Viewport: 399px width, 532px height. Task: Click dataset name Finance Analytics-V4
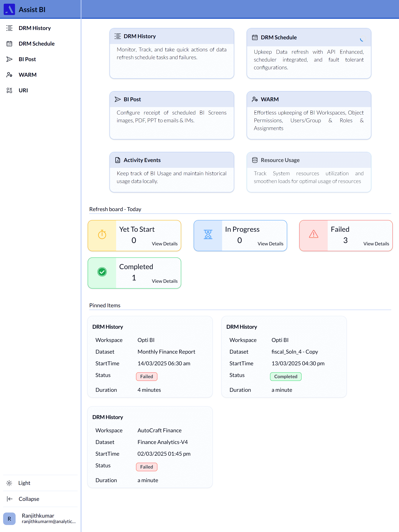coord(162,442)
